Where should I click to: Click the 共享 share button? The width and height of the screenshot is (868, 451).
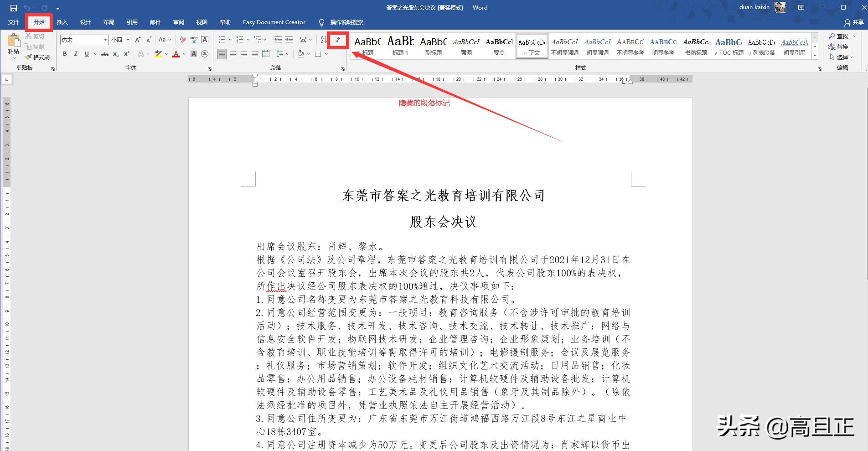click(x=855, y=22)
